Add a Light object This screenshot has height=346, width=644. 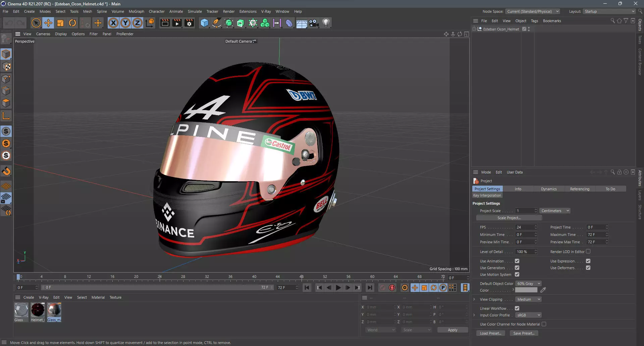pos(326,23)
